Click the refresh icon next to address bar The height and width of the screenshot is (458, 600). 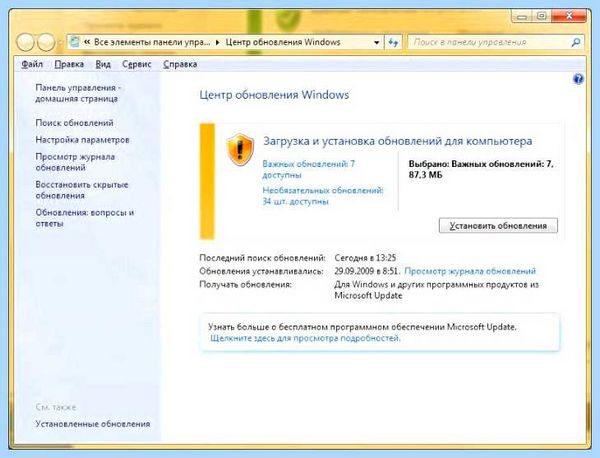pyautogui.click(x=393, y=42)
